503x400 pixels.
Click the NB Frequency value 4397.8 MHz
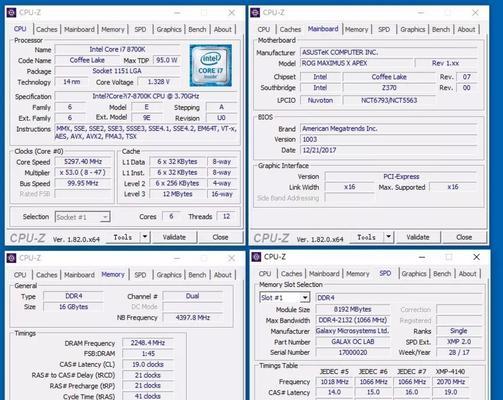(x=193, y=318)
